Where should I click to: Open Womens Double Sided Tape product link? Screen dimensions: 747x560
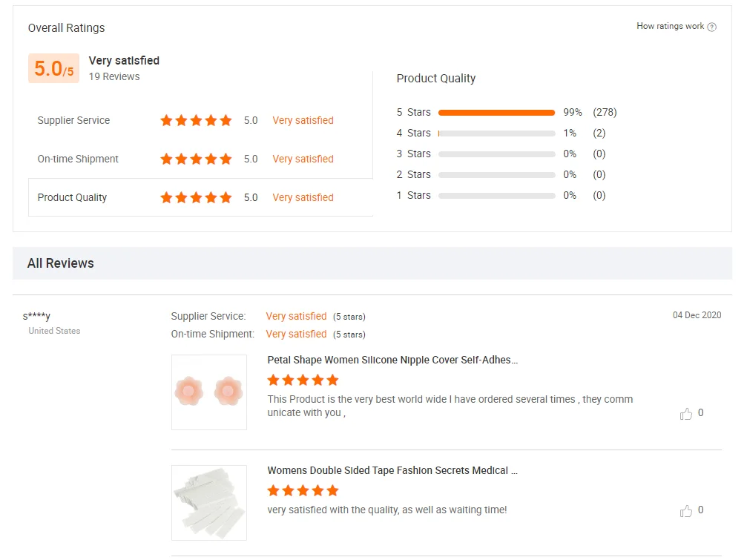tap(392, 470)
